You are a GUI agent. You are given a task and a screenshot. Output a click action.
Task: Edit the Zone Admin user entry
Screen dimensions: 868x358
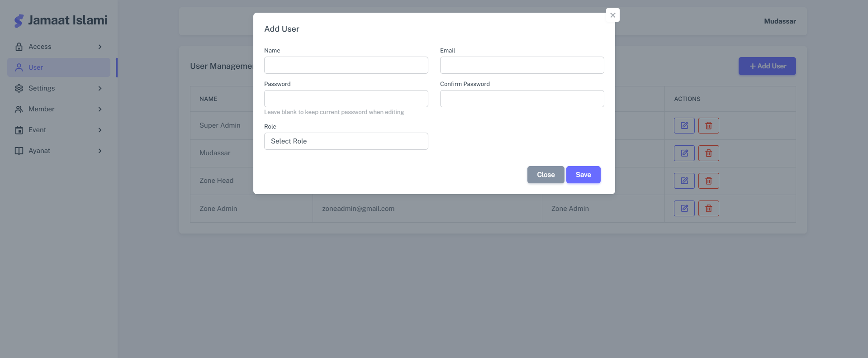coord(684,208)
